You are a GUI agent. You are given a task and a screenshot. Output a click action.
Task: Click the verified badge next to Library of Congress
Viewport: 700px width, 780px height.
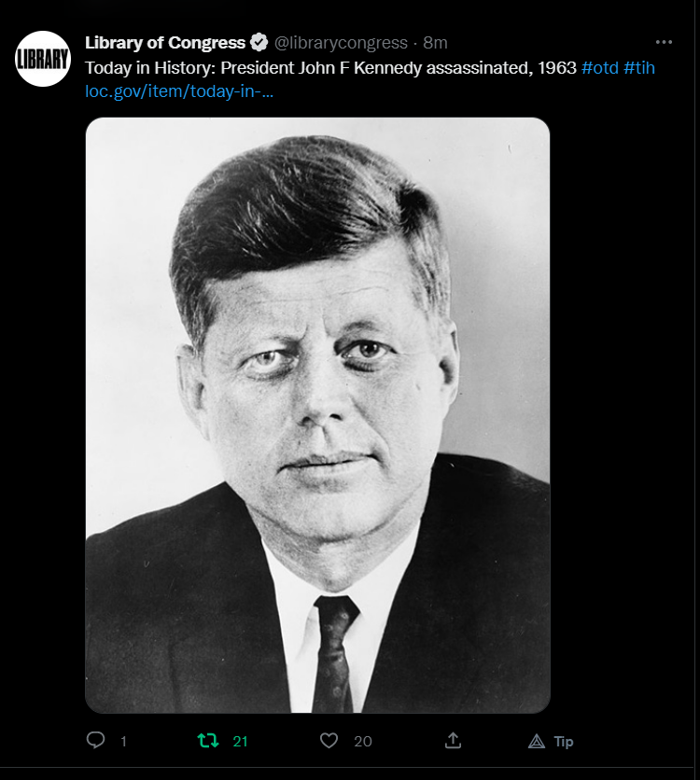(259, 43)
